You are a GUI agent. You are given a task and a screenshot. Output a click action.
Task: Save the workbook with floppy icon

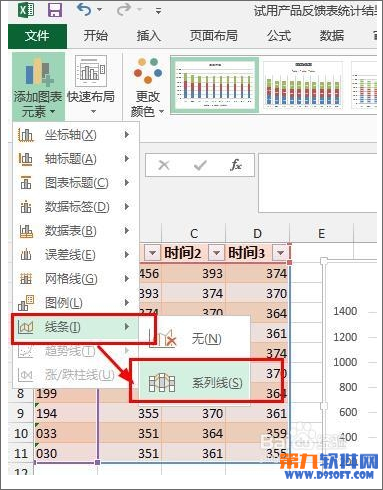[x=55, y=11]
